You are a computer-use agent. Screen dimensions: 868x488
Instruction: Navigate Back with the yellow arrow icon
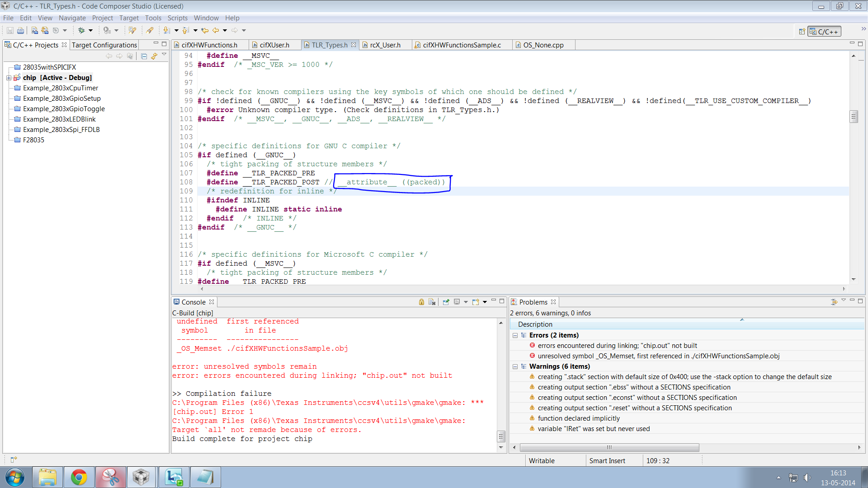[216, 30]
